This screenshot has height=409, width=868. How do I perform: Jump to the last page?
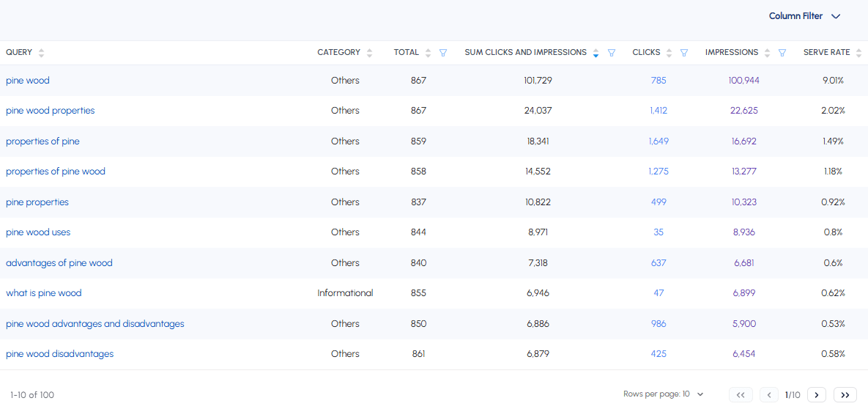(845, 395)
